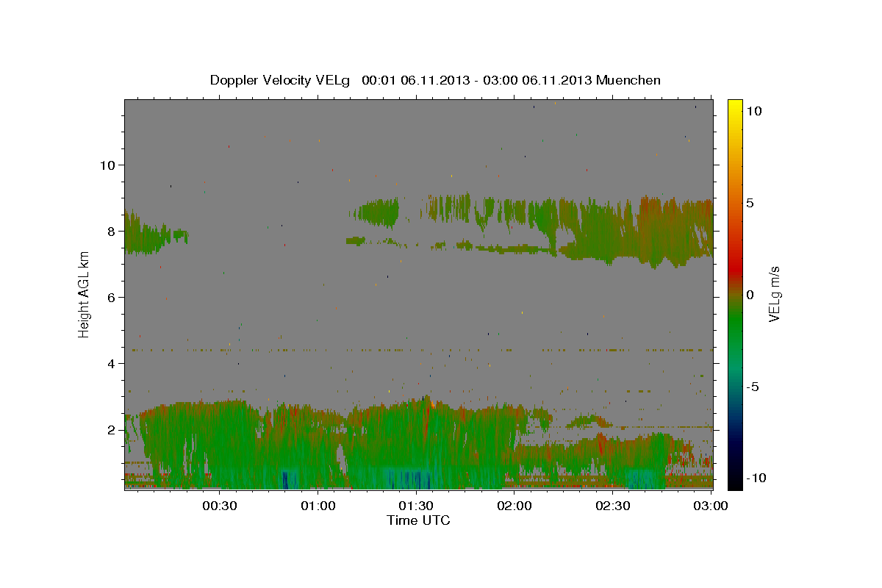Viewport: 882px width, 588px height.
Task: Click the colorbar value 10 label
Action: [755, 110]
